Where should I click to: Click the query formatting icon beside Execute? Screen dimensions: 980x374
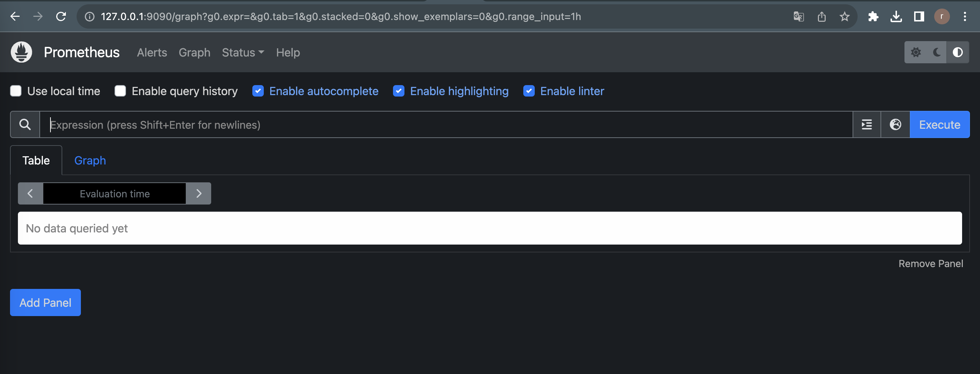pos(866,124)
